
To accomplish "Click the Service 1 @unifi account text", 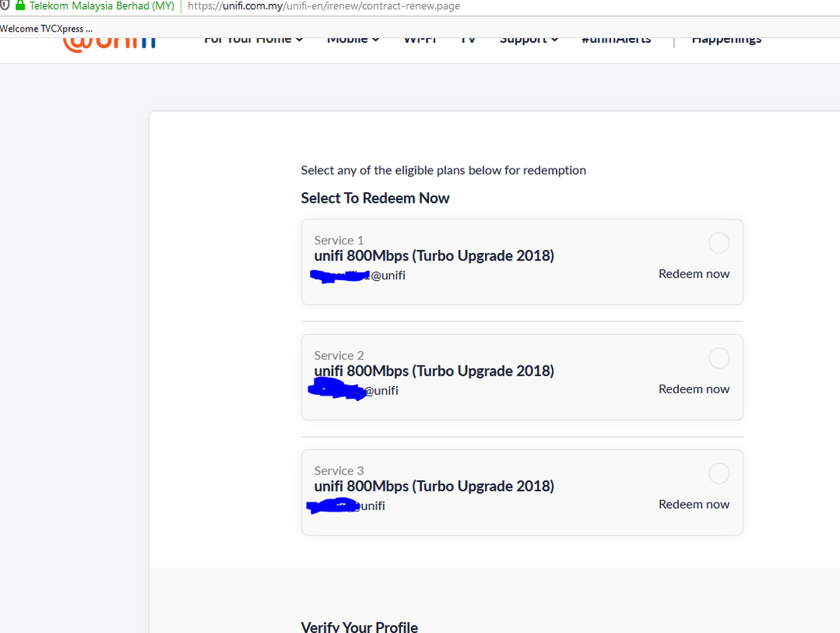I will click(x=358, y=275).
